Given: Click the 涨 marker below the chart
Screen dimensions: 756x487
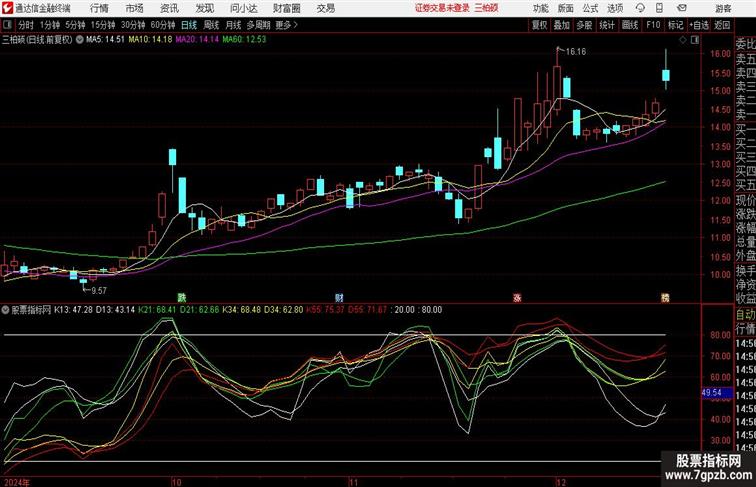Looking at the screenshot, I should [517, 298].
